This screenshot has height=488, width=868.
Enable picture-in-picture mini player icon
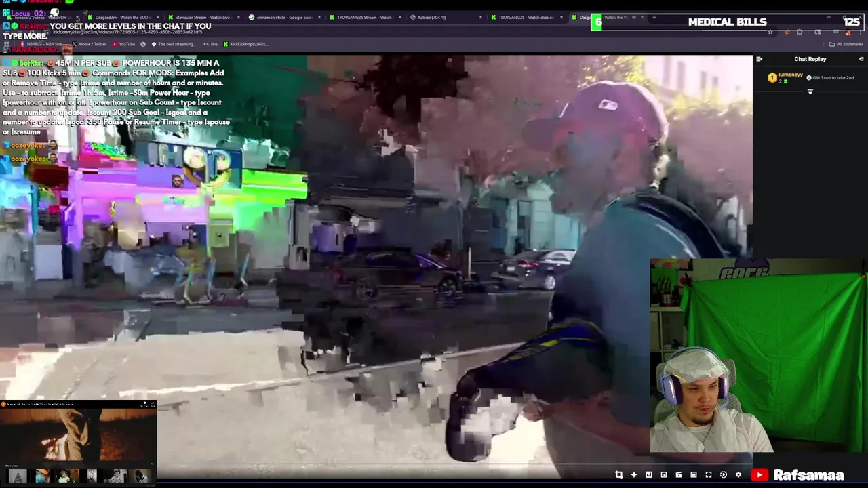[x=663, y=475]
